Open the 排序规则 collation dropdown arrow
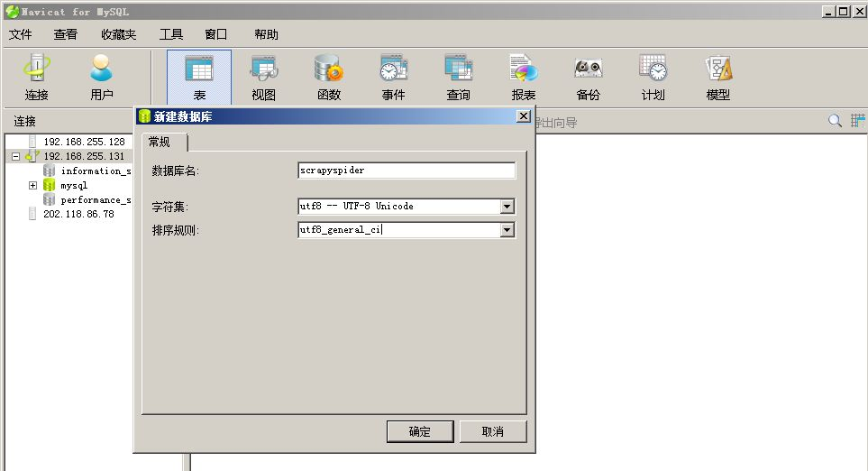 click(x=507, y=230)
